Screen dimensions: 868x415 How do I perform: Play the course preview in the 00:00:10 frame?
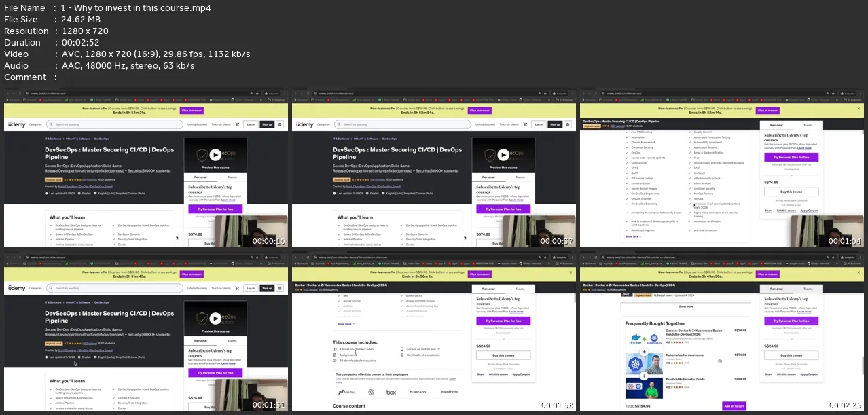[215, 155]
